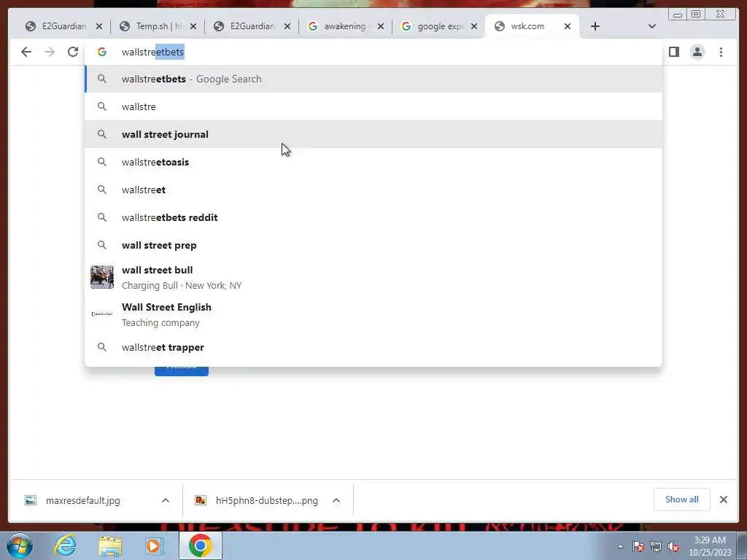Image resolution: width=747 pixels, height=560 pixels.
Task: Open the network status tray icon
Action: (x=656, y=546)
